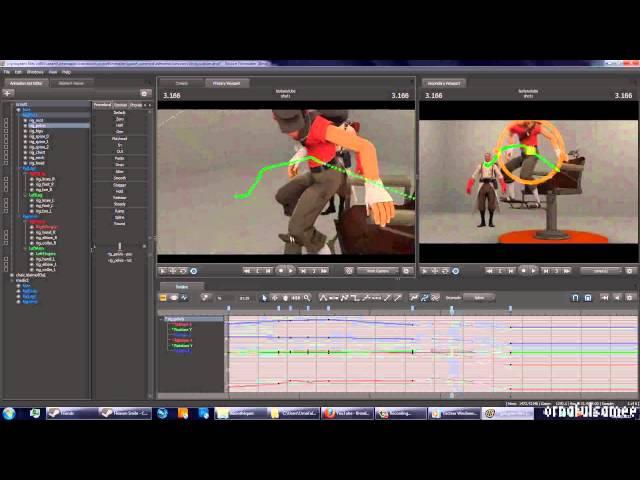This screenshot has height=480, width=640.
Task: Select blue screen manipulator in secondary viewport
Action: 456,271
